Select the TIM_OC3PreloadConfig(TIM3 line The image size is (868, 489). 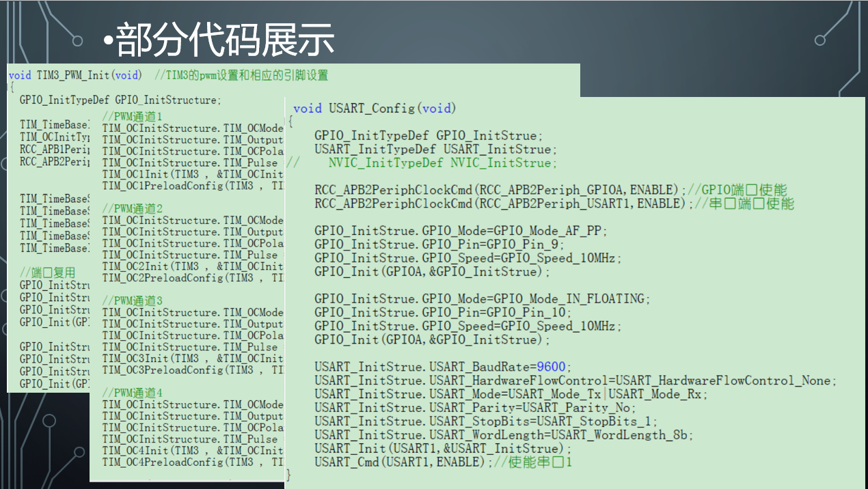[193, 370]
